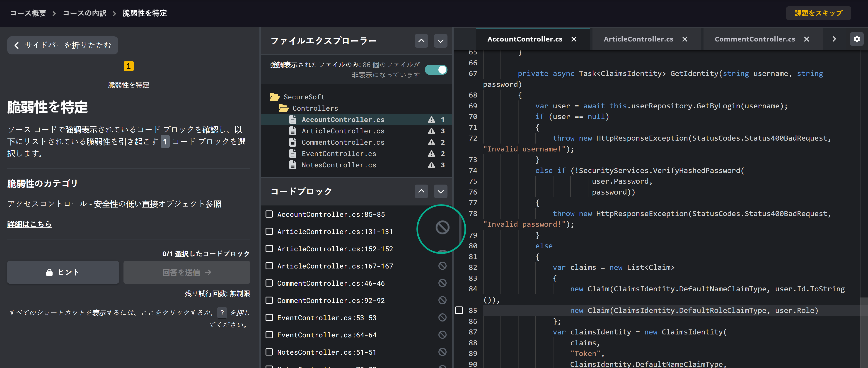The image size is (868, 368).
Task: Check the ArticleController.cs:167-167 code block
Action: (269, 266)
